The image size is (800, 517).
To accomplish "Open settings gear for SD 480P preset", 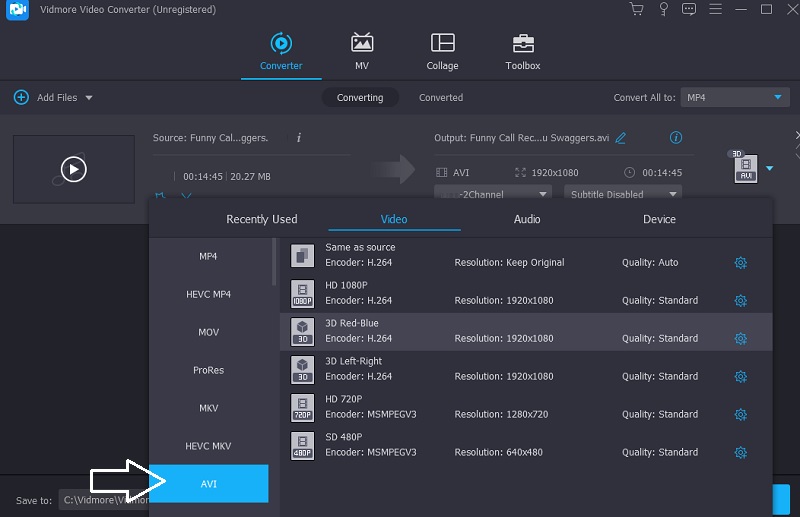I will pos(740,453).
